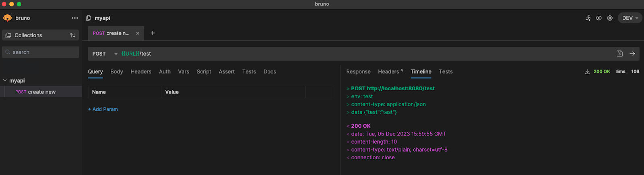
Task: Open the DEV environment dropdown
Action: click(630, 18)
